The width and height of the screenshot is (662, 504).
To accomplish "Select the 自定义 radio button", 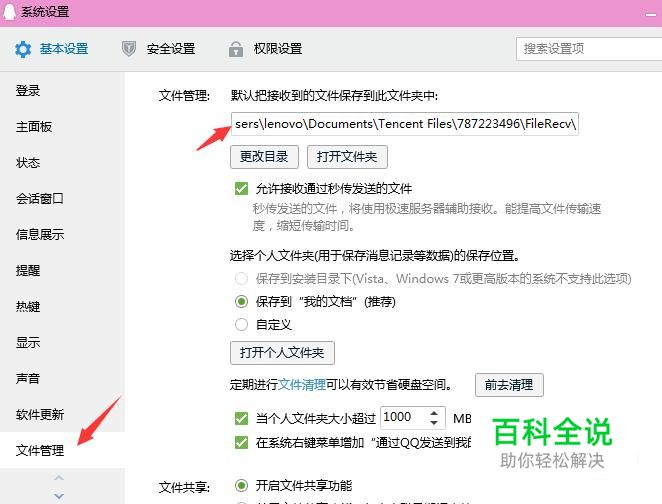I will point(241,325).
